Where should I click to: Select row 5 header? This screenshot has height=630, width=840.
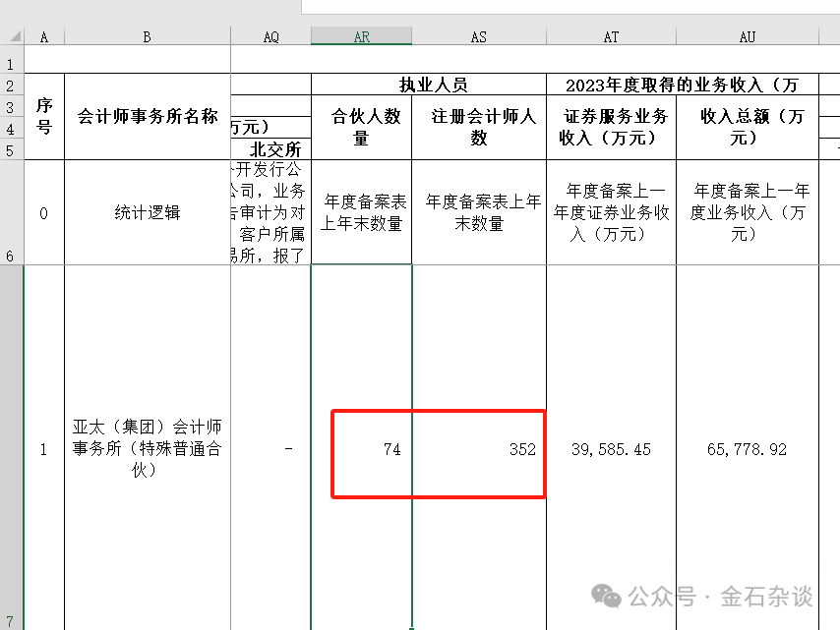[x=11, y=149]
